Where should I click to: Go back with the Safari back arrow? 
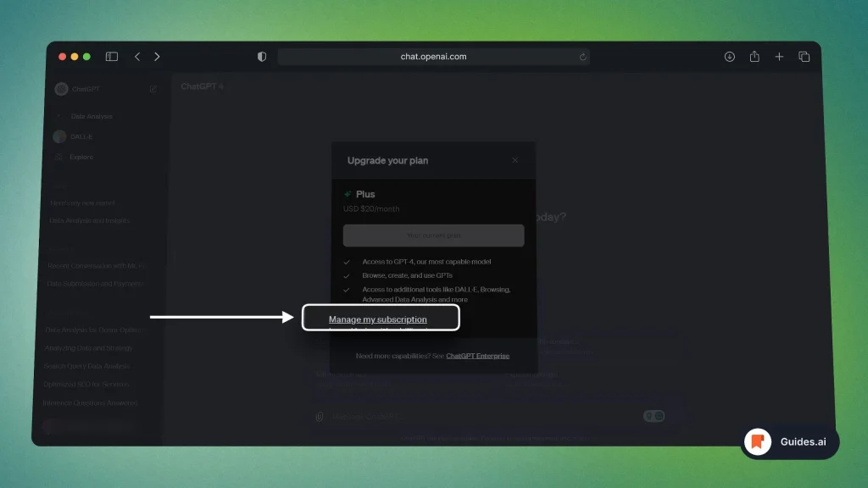137,57
